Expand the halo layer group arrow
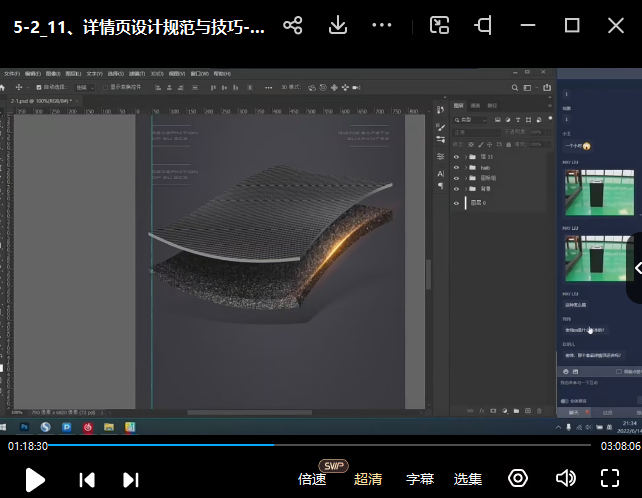The width and height of the screenshot is (642, 498). tap(468, 167)
